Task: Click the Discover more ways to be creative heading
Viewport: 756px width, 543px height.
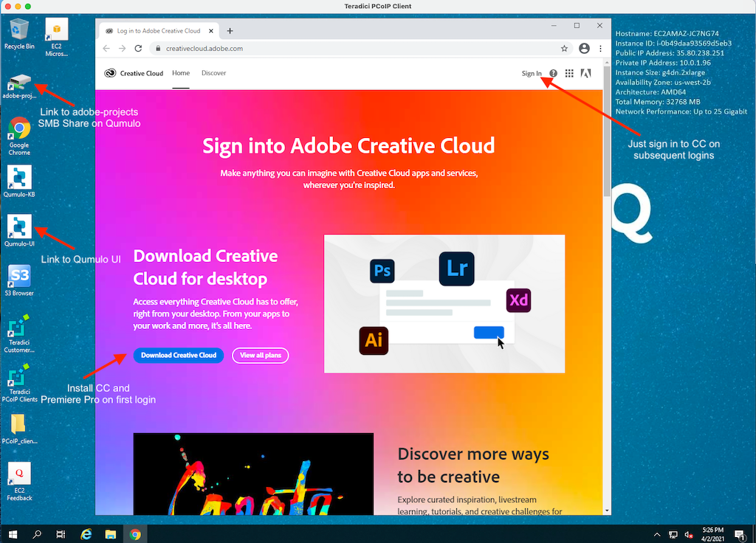Action: pos(473,466)
